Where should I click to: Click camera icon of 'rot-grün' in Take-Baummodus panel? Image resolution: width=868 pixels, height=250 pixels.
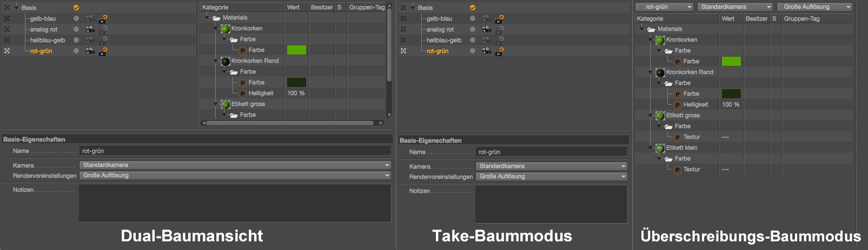pyautogui.click(x=486, y=51)
